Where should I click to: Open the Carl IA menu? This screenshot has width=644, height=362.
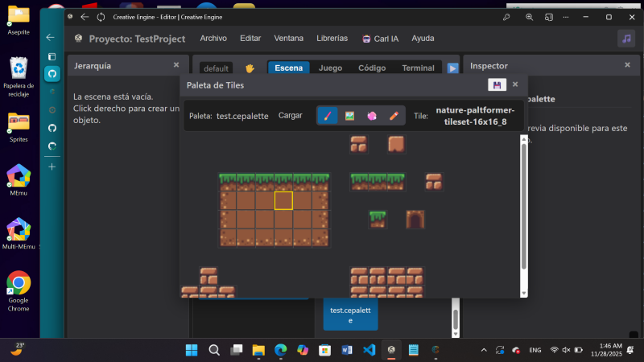click(x=381, y=39)
